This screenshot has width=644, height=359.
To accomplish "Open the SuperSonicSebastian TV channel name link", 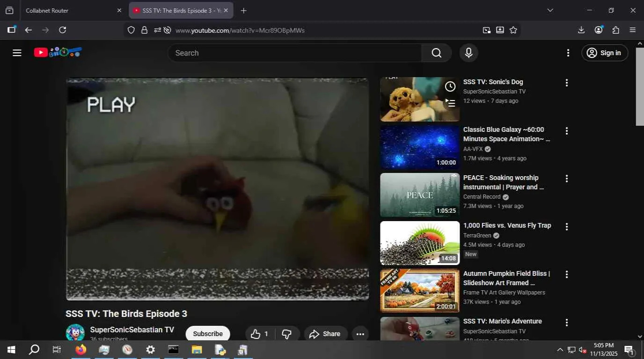I will (x=132, y=330).
